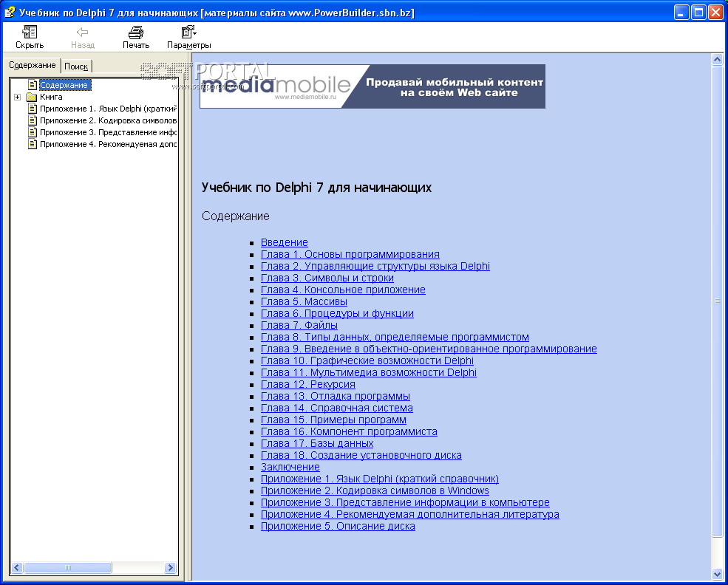Click the tree pane horizontal scrollbar thumb
This screenshot has width=728, height=585.
68,567
